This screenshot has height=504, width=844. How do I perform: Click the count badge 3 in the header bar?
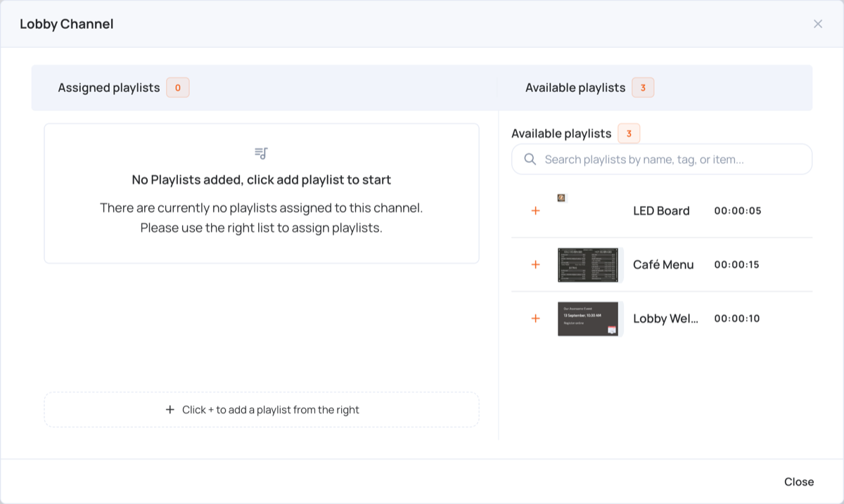[643, 88]
